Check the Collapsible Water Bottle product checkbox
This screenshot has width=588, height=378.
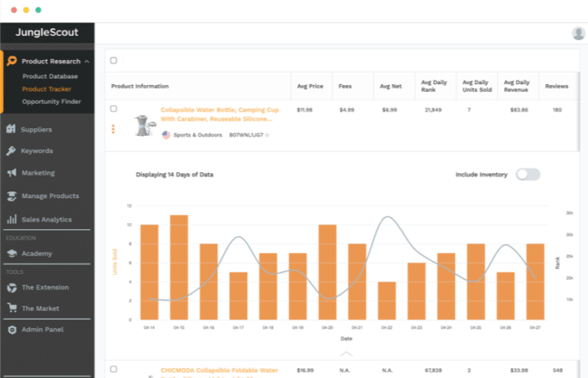pyautogui.click(x=113, y=109)
